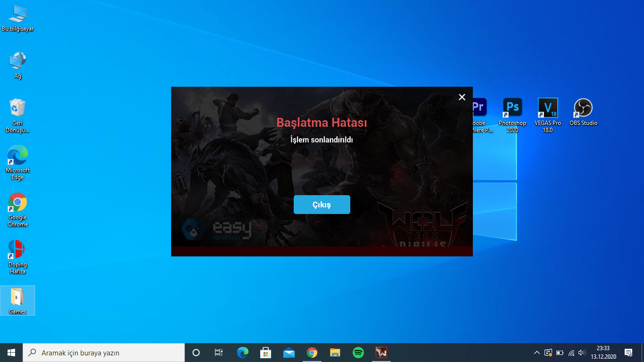The width and height of the screenshot is (644, 362).
Task: Open Cortana from the taskbar circle icon
Action: click(196, 353)
